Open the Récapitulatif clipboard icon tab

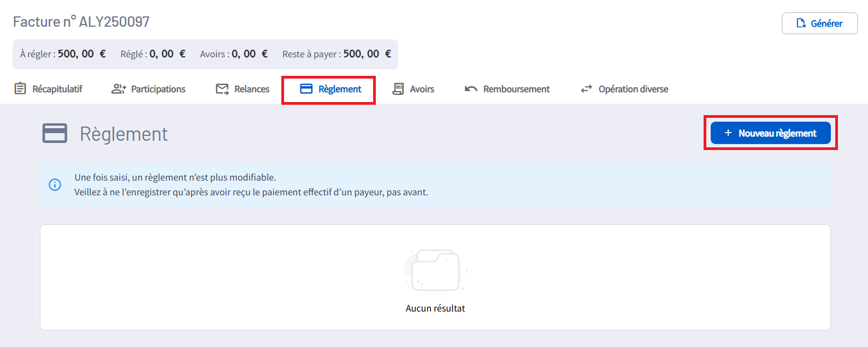tap(20, 89)
